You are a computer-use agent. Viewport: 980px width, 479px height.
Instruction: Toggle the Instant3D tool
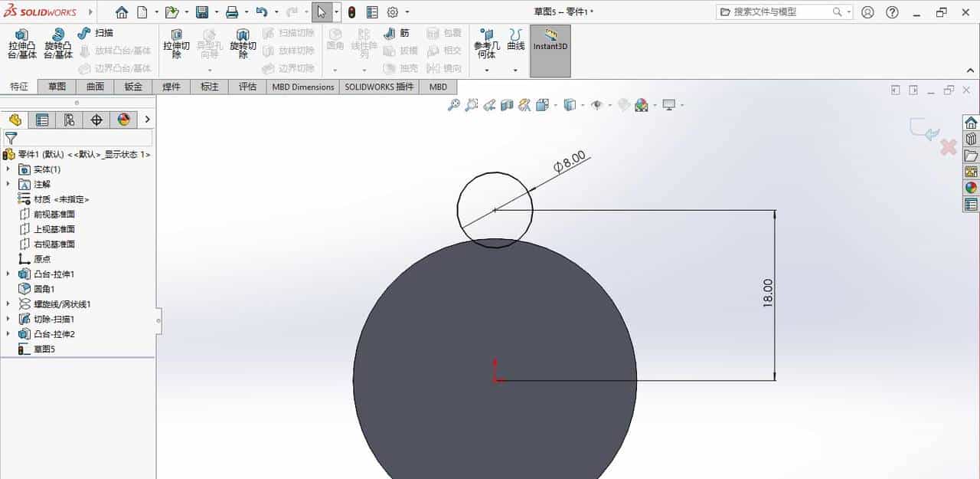550,47
